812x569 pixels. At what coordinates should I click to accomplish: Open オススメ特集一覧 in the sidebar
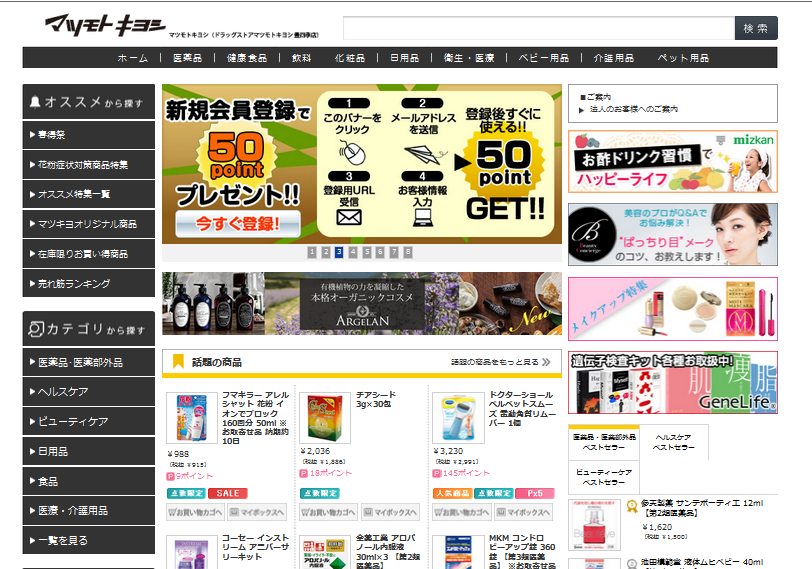(x=89, y=194)
